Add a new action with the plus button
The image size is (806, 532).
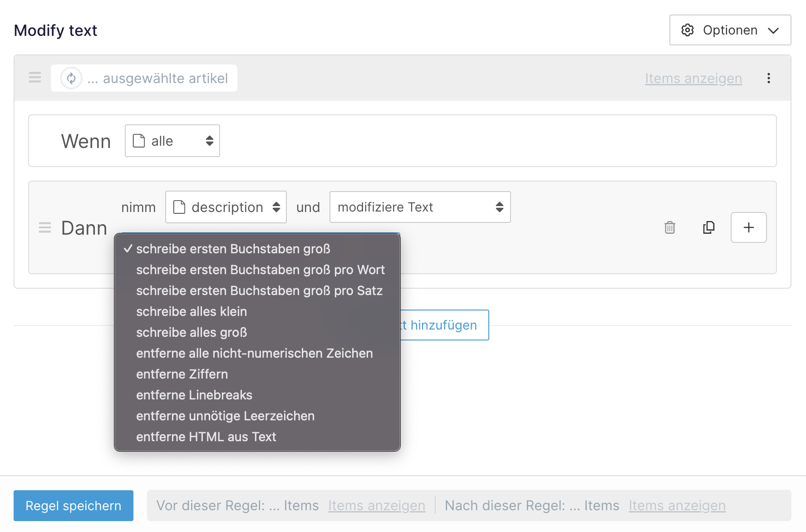[x=749, y=227]
